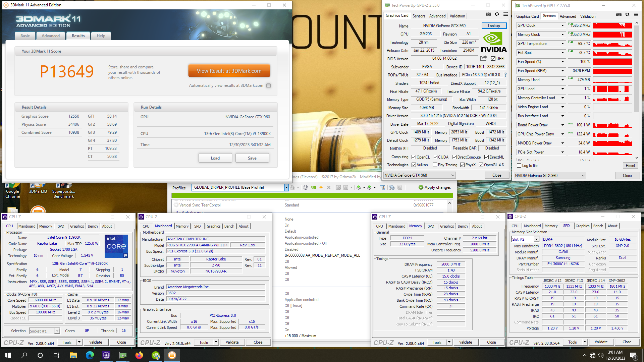Screen dimensions: 644x362
Task: Click camera icon in GPU-Z Sensors window
Action: coord(619,14)
